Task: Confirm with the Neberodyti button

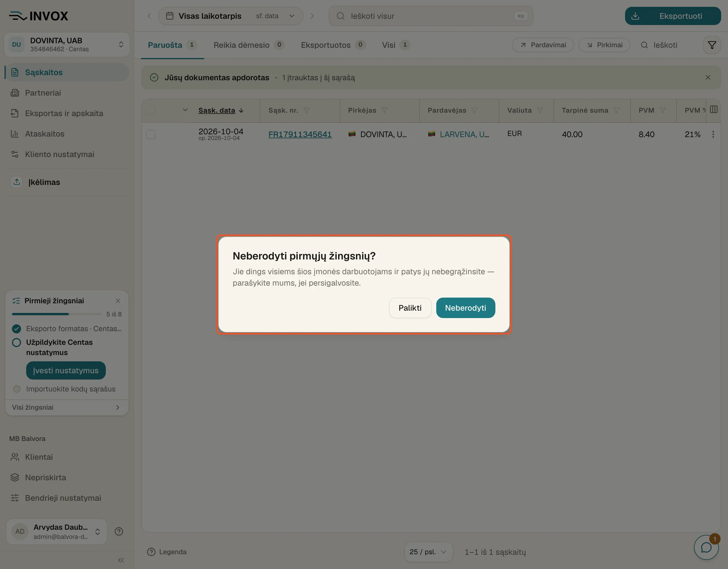Action: 465,308
